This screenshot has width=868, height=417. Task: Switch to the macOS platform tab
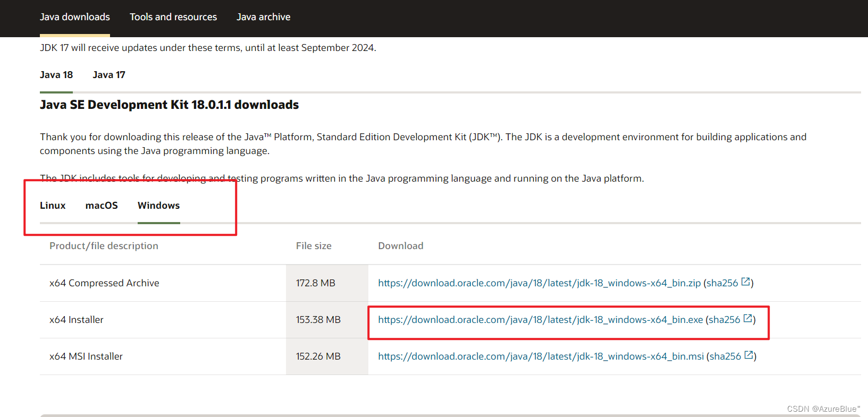(102, 206)
